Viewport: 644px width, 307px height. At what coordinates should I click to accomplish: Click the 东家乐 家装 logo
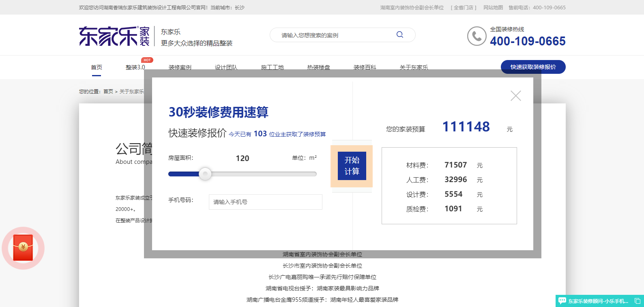[x=114, y=36]
